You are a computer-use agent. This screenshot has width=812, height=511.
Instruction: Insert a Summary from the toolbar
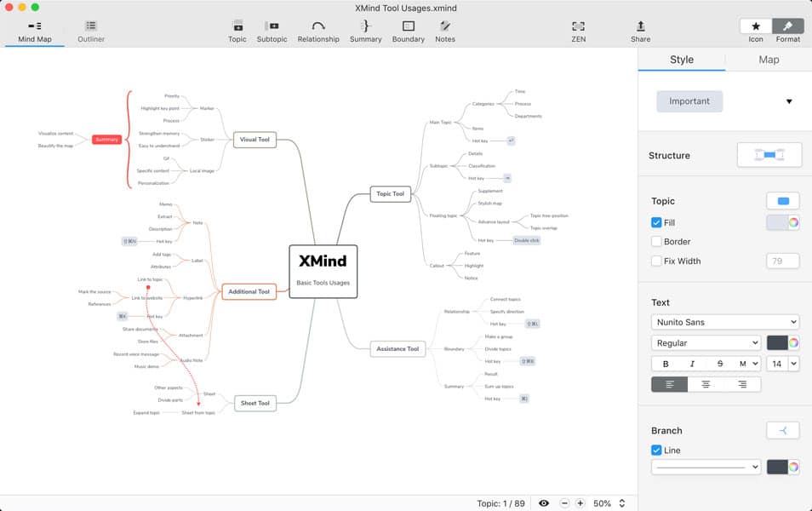tap(365, 29)
